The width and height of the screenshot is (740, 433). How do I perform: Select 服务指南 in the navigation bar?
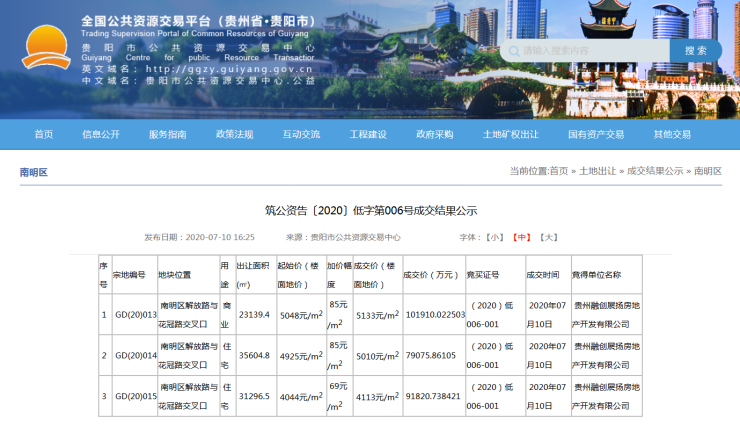[x=167, y=135]
